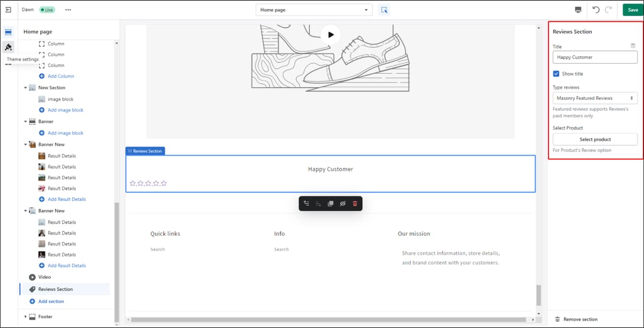Screen dimensions: 644x328
Task: Open the Sections panel icon
Action: (x=8, y=32)
